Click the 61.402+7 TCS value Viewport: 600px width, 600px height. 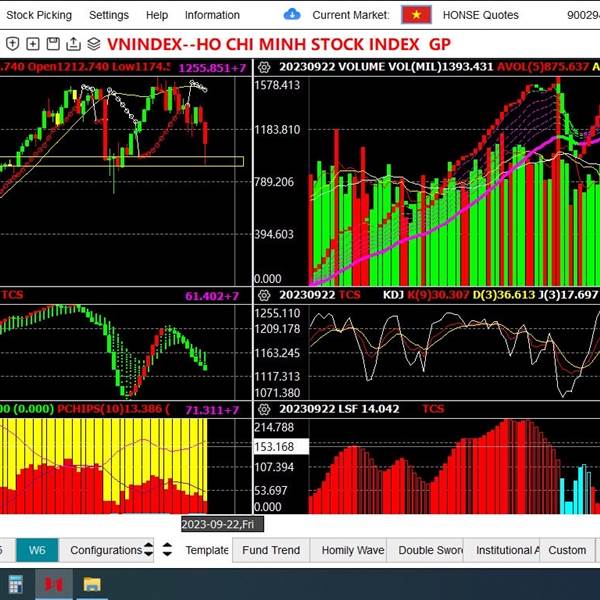pyautogui.click(x=212, y=296)
